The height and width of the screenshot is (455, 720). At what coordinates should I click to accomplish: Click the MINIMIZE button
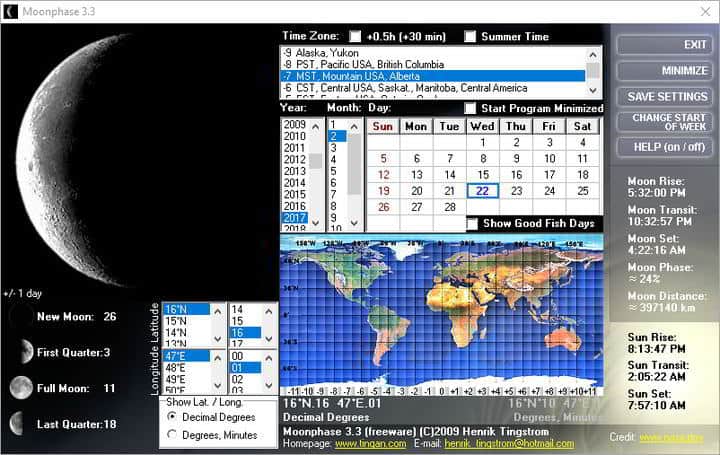click(x=664, y=71)
